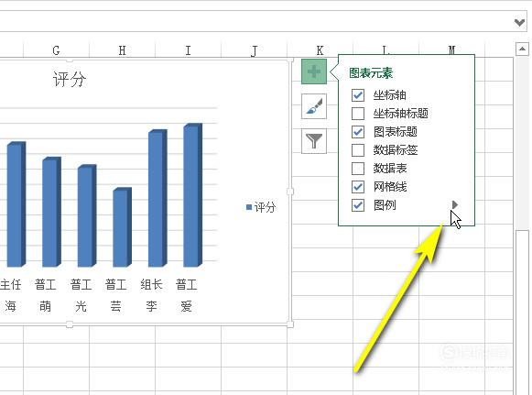Click the 评分 legend entry

pos(261,207)
